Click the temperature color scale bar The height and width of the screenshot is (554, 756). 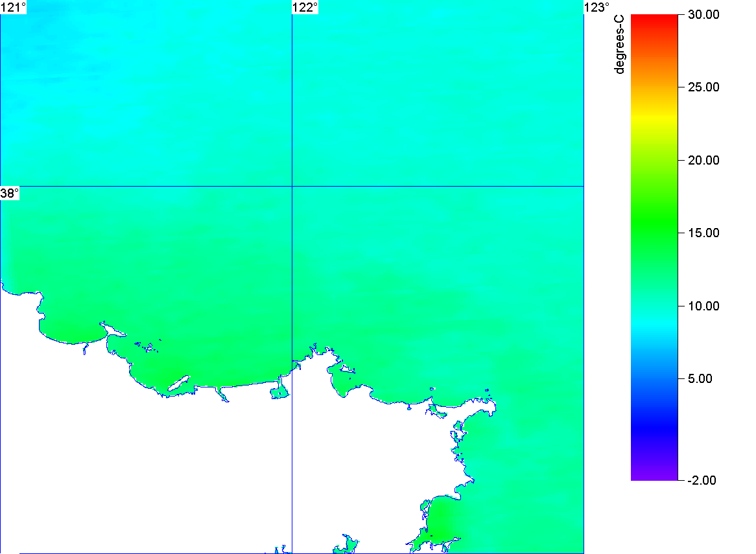click(654, 248)
